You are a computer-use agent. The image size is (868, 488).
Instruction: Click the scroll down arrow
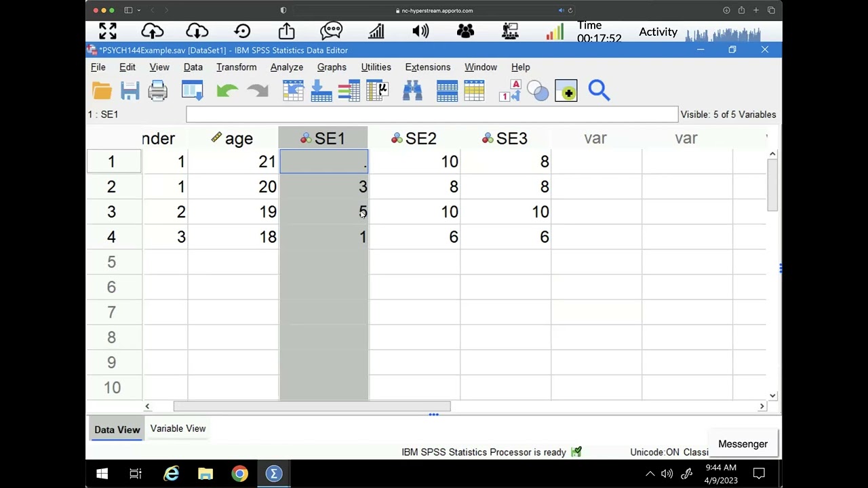pyautogui.click(x=772, y=395)
